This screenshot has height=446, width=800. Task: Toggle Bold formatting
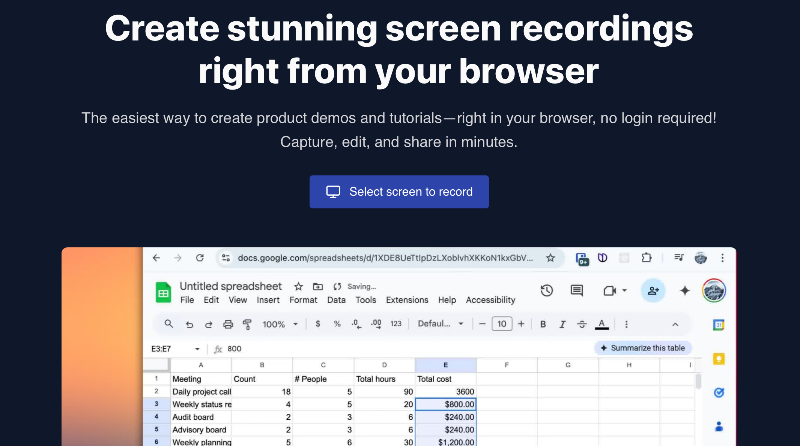click(543, 325)
